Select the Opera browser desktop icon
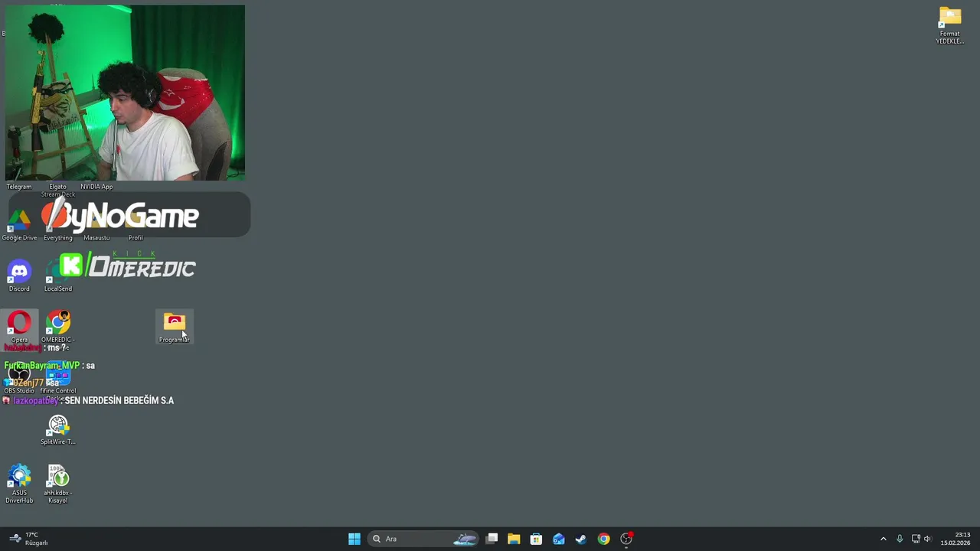Image resolution: width=980 pixels, height=551 pixels. 19,328
